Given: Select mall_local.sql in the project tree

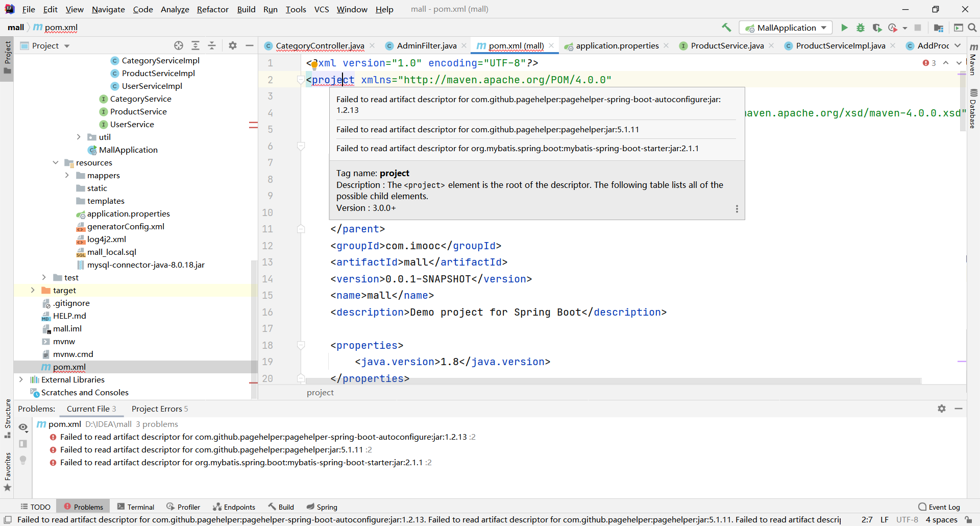Looking at the screenshot, I should [111, 252].
